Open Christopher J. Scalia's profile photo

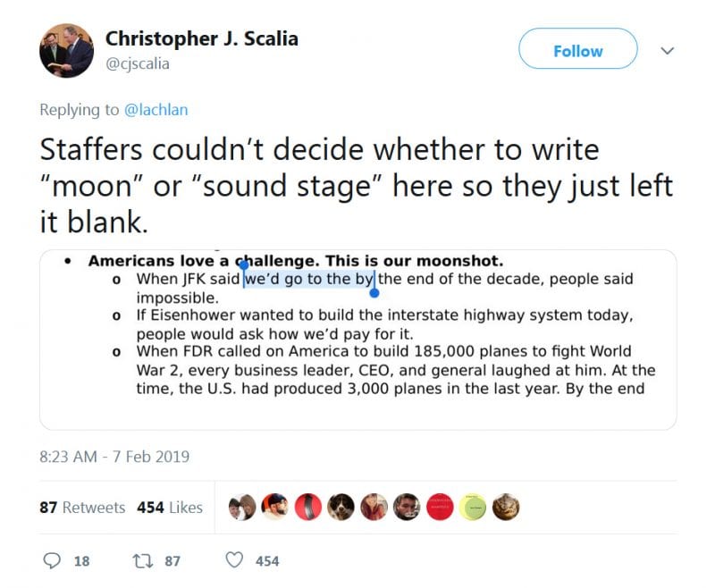(66, 51)
